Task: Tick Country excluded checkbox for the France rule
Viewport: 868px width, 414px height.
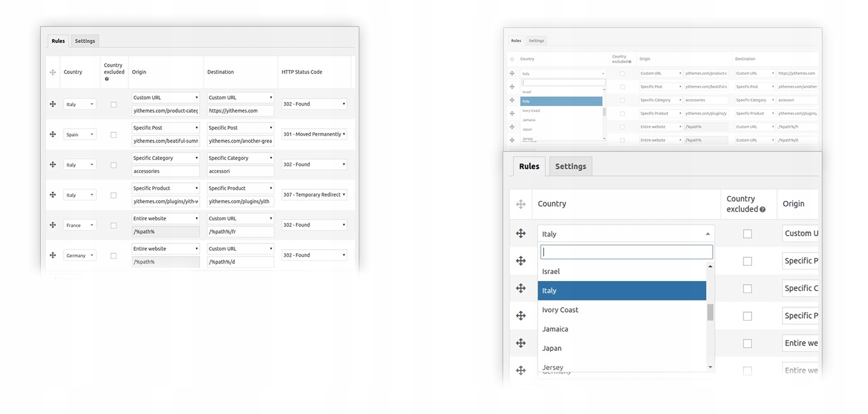Action: tap(114, 225)
